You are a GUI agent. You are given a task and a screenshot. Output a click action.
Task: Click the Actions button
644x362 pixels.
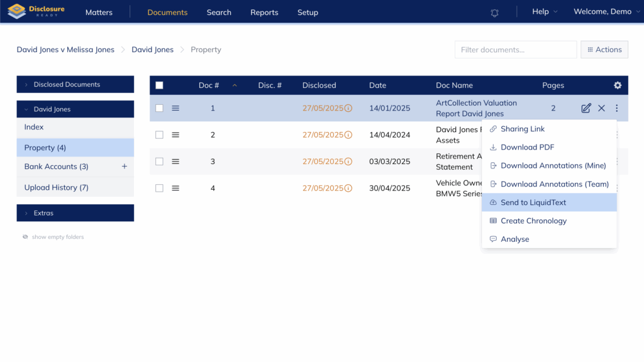pos(604,50)
